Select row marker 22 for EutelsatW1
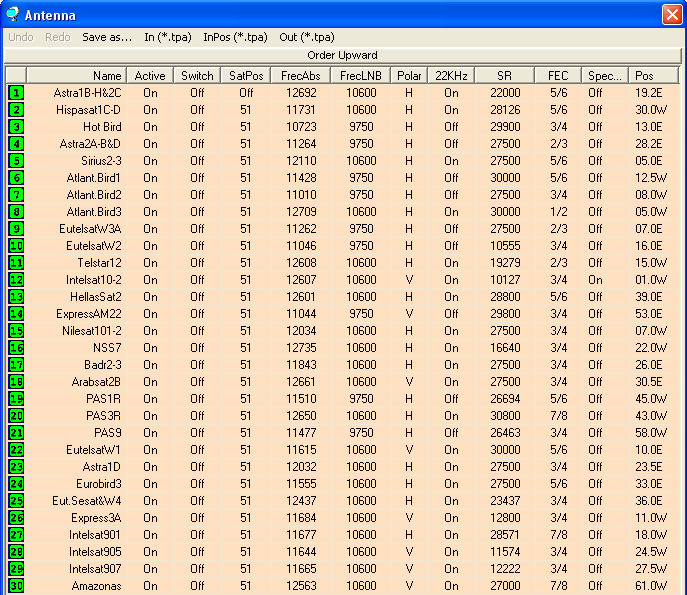This screenshot has height=595, width=687. (x=16, y=450)
